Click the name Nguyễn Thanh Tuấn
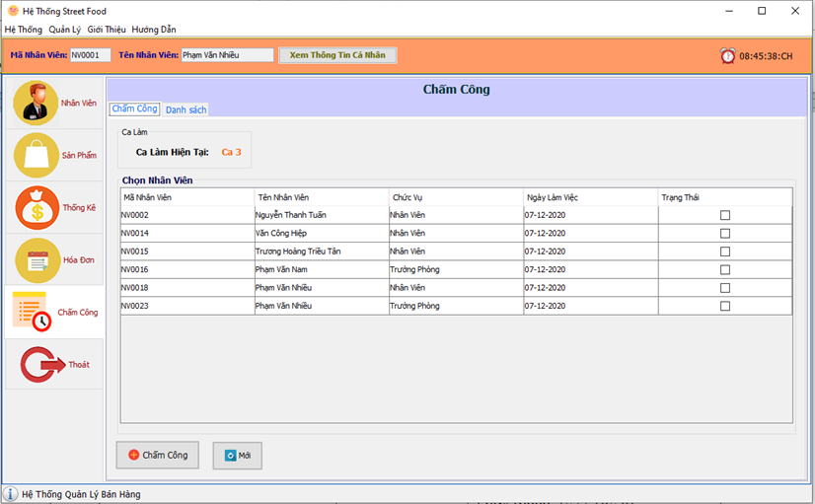815x504 pixels. click(x=290, y=215)
